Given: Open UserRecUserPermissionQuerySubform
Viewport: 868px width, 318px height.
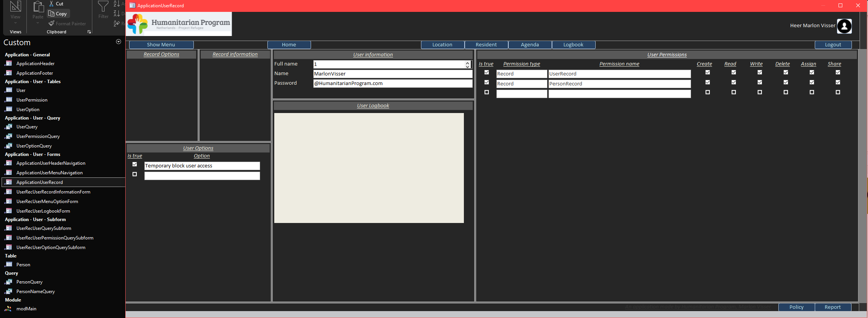Looking at the screenshot, I should 55,238.
